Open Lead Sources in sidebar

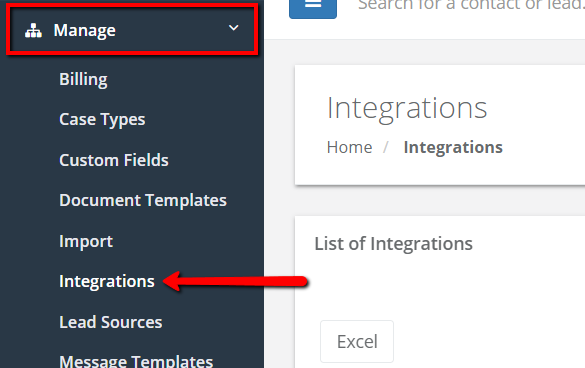110,322
